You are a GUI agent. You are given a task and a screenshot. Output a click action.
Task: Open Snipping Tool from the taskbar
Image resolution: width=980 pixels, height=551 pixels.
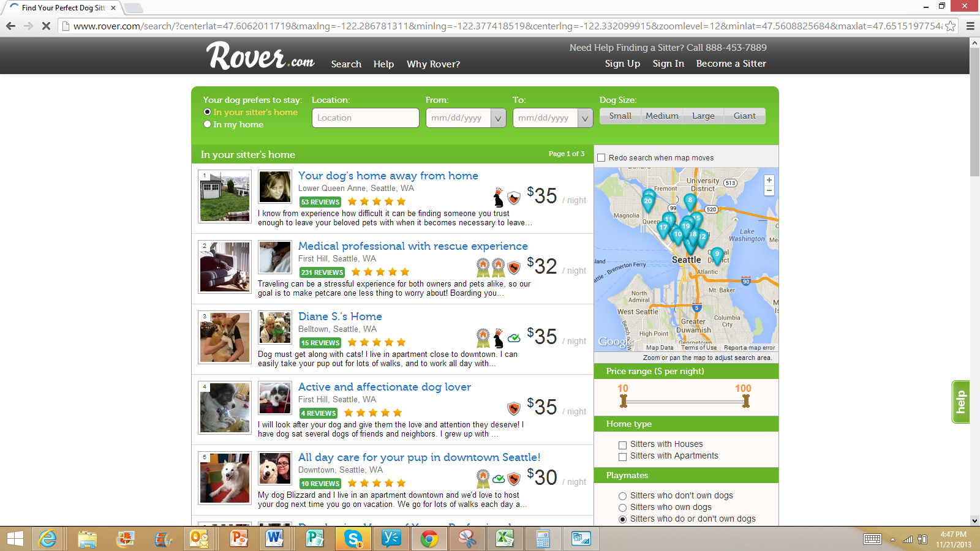[467, 539]
